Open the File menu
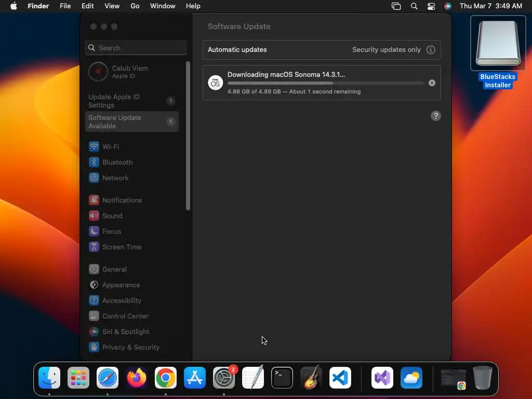 (65, 6)
